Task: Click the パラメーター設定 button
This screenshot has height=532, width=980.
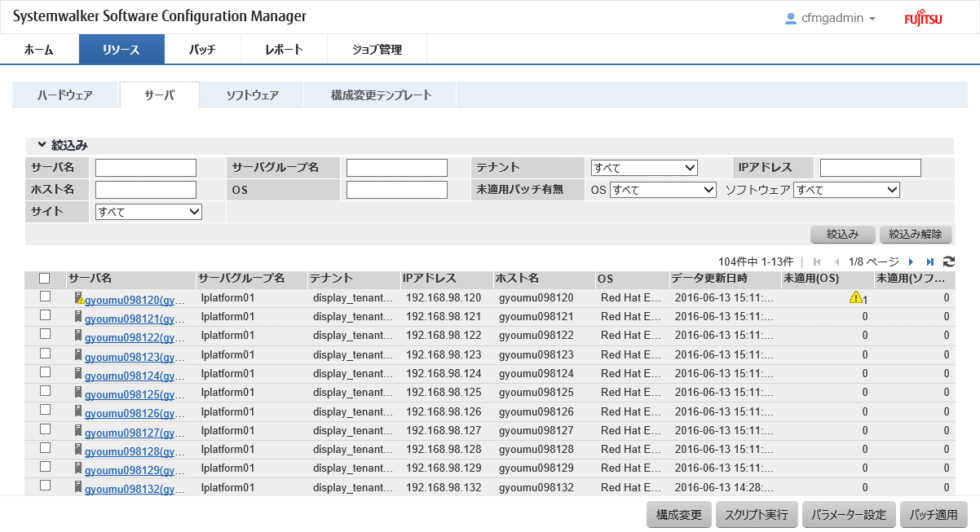Action: pyautogui.click(x=849, y=515)
